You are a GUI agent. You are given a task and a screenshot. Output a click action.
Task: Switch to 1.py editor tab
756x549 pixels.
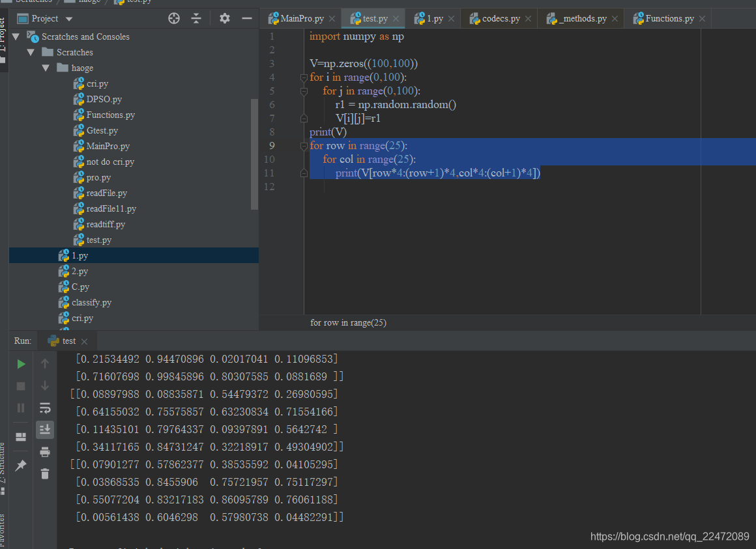tap(435, 19)
